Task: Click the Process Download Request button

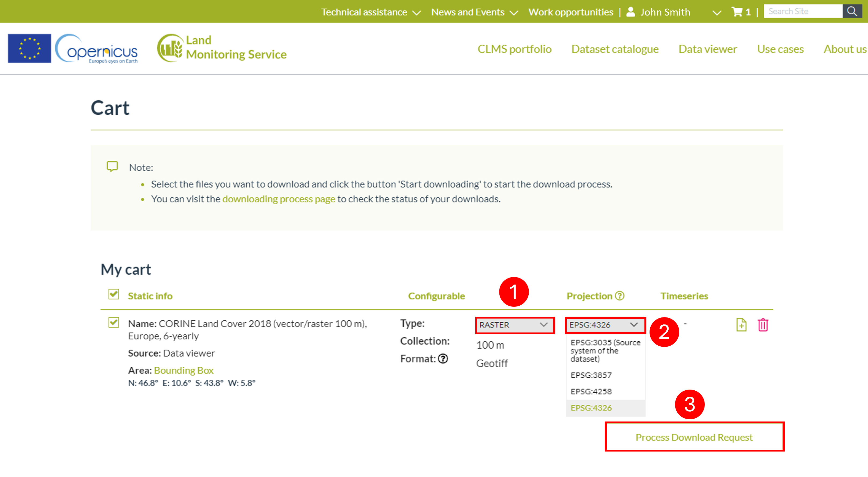Action: pyautogui.click(x=694, y=437)
